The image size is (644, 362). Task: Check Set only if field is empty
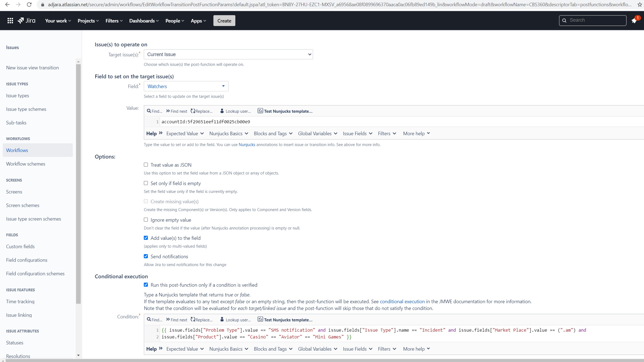146,183
